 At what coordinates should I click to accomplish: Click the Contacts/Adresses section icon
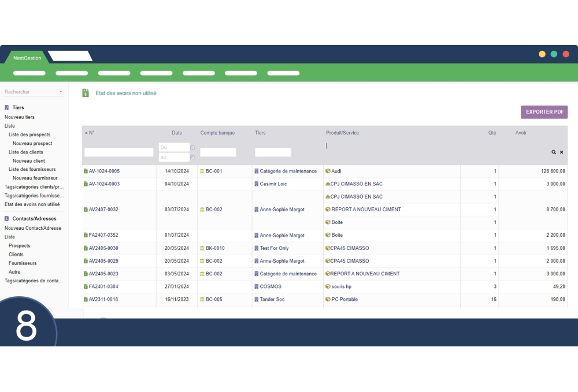coord(6,218)
